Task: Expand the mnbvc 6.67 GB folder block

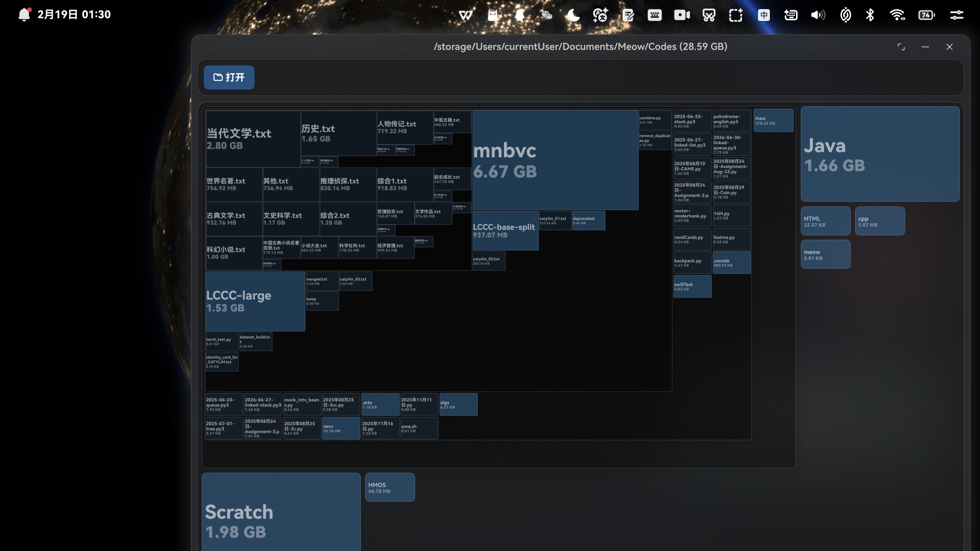Action: click(x=555, y=160)
